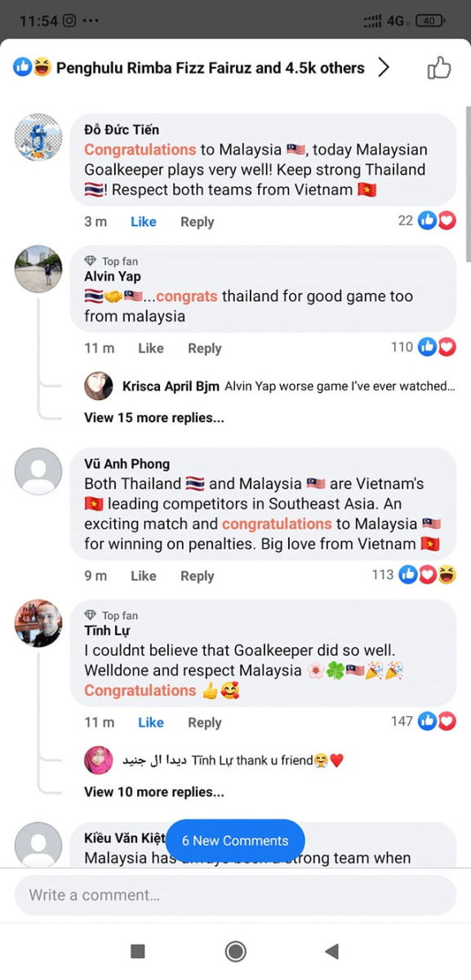Open Đỗ Đức Tiến's profile picture

pyautogui.click(x=38, y=137)
